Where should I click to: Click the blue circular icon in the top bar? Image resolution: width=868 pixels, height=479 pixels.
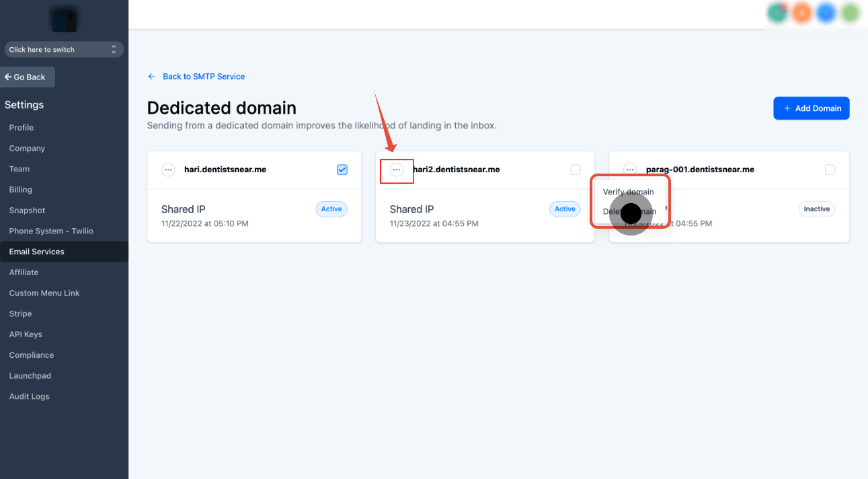[826, 13]
